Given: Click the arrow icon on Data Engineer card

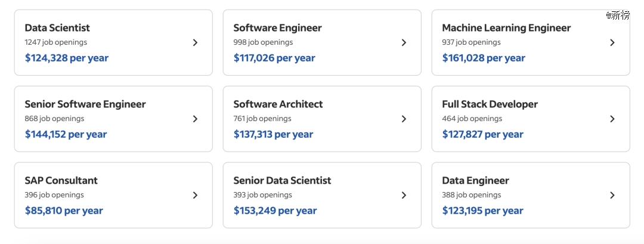Looking at the screenshot, I should click(x=612, y=195).
